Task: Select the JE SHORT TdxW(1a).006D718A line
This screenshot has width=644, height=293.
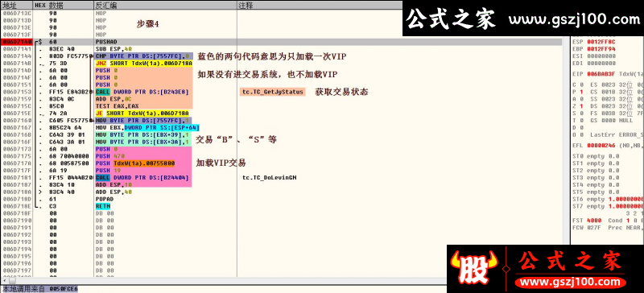Action: (142, 113)
